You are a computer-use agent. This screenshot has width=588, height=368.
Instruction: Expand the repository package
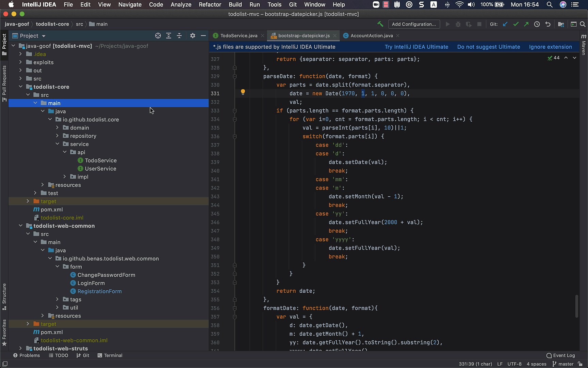57,136
